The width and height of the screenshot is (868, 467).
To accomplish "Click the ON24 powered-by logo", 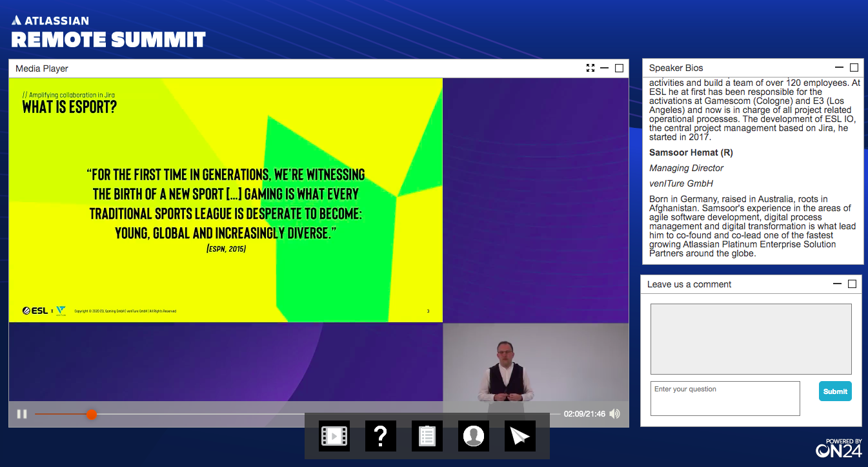I will click(x=839, y=448).
